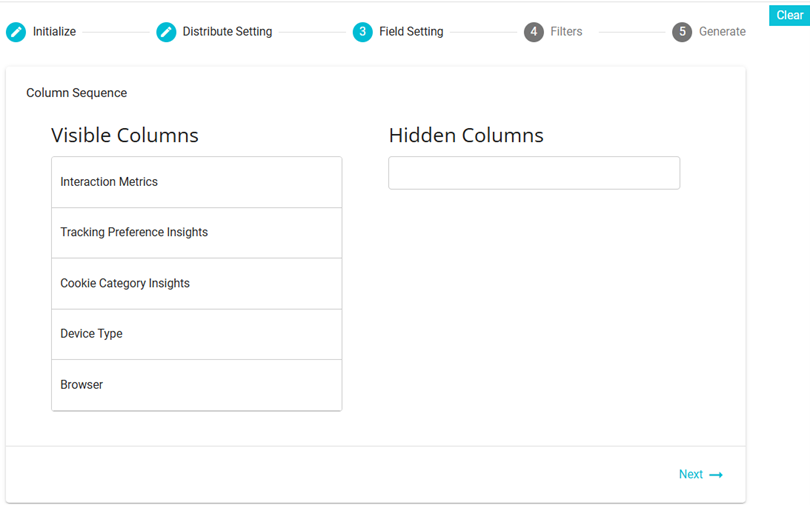Choose the Cookie Category Insights column item
810x505 pixels.
pos(196,283)
